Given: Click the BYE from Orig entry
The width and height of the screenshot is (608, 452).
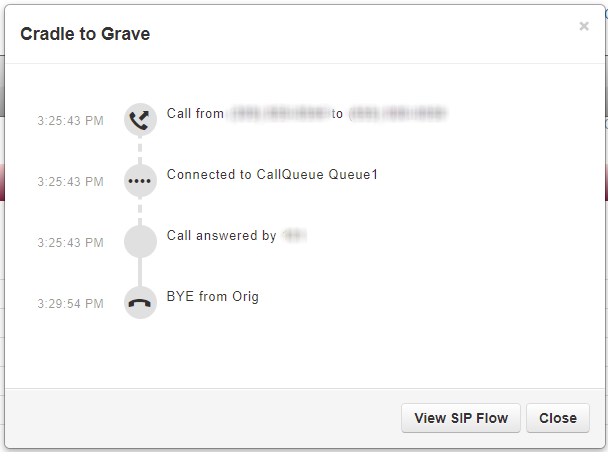Looking at the screenshot, I should (x=212, y=297).
